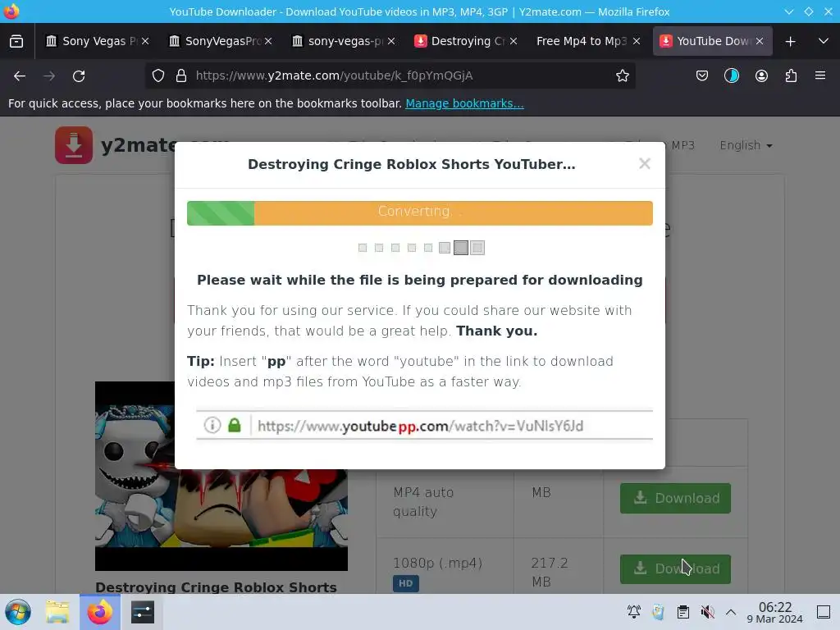The image size is (840, 630).
Task: Close the 'Sony Vegas Pr' tab
Action: (145, 41)
